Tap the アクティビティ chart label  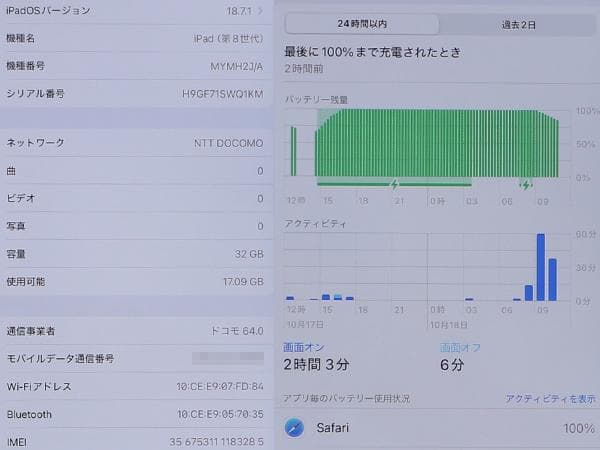(315, 224)
